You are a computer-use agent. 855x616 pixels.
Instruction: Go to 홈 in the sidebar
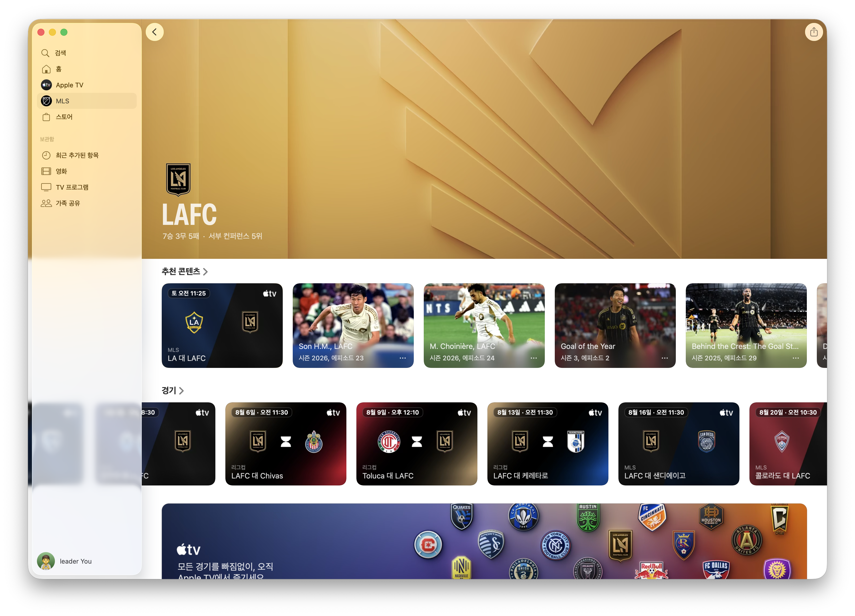pyautogui.click(x=87, y=69)
